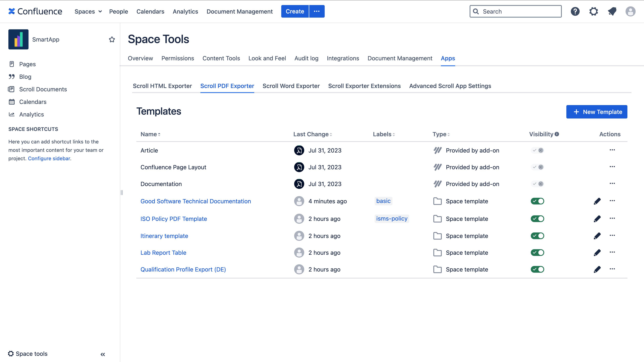Open the Configure sidebar link
Image resolution: width=644 pixels, height=362 pixels.
coord(49,158)
